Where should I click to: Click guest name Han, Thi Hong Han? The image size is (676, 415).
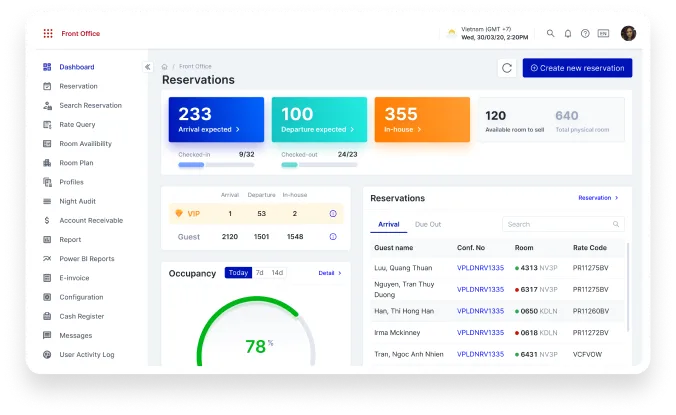point(404,311)
